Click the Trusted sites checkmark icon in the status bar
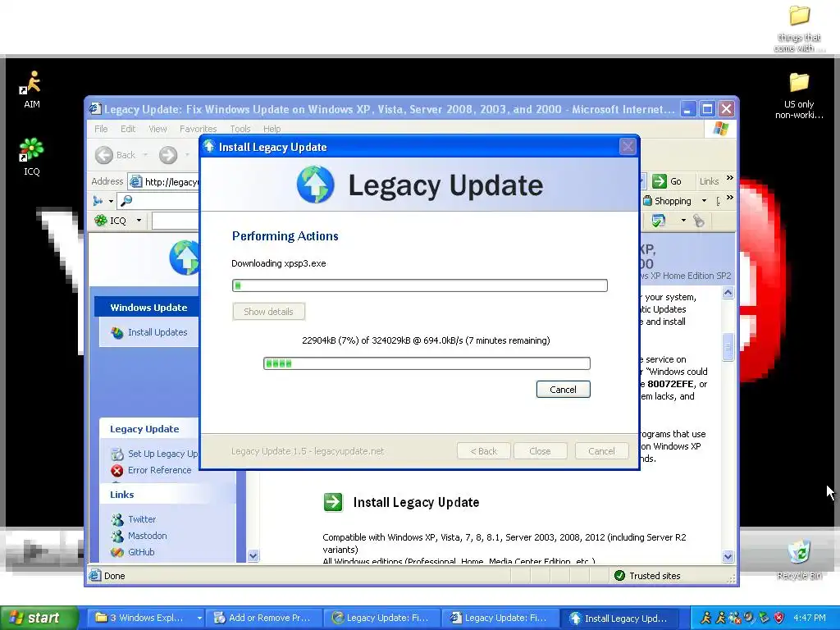 [x=620, y=576]
